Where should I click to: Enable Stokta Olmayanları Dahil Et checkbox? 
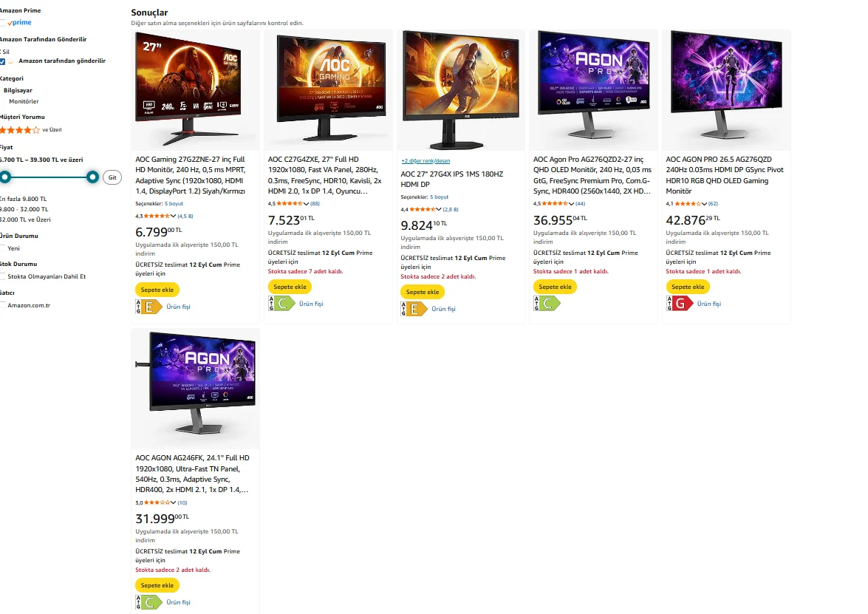3,277
